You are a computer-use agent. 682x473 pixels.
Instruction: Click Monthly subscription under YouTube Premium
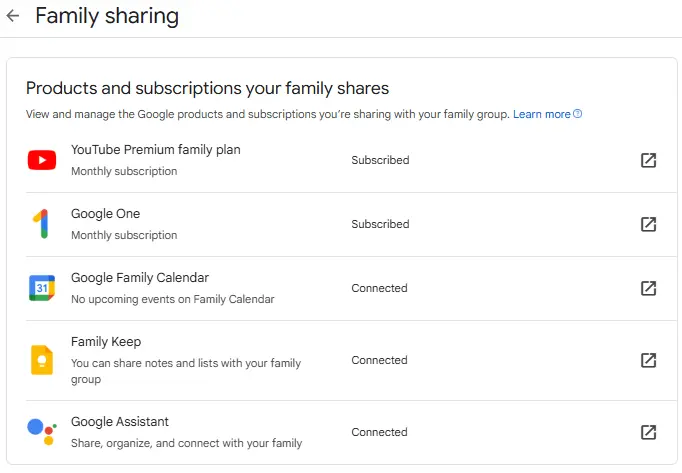(124, 171)
